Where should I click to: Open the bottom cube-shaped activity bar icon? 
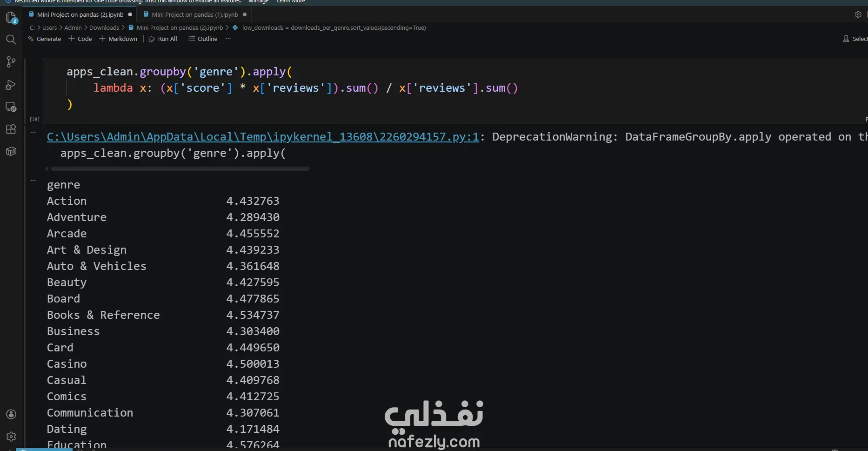point(11,151)
